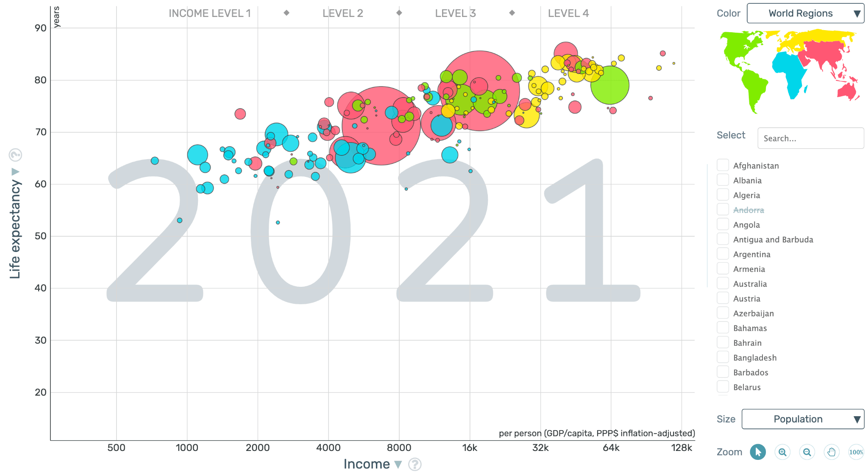Click the Bangladesh country name

[755, 358]
